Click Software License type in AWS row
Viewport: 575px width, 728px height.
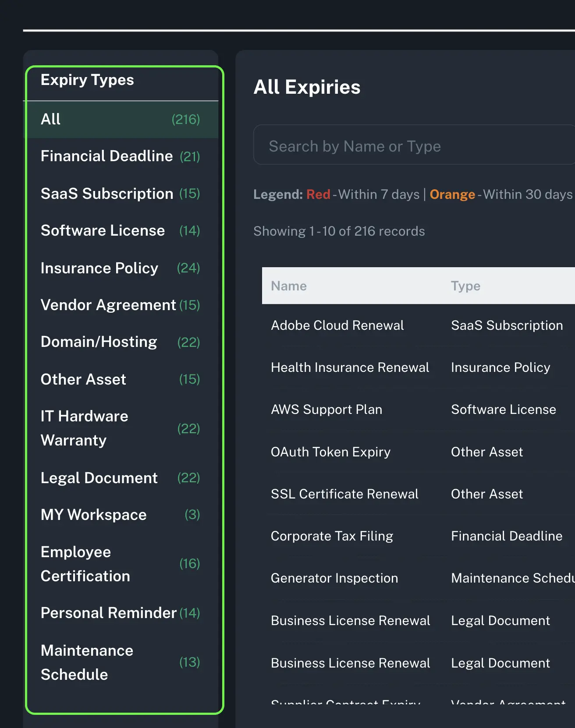click(x=504, y=410)
